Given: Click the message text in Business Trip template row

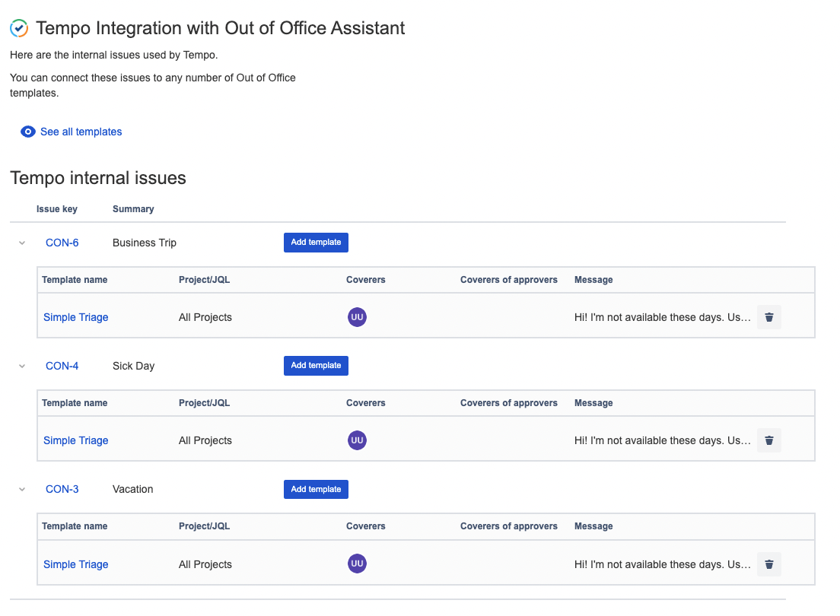Looking at the screenshot, I should point(662,317).
